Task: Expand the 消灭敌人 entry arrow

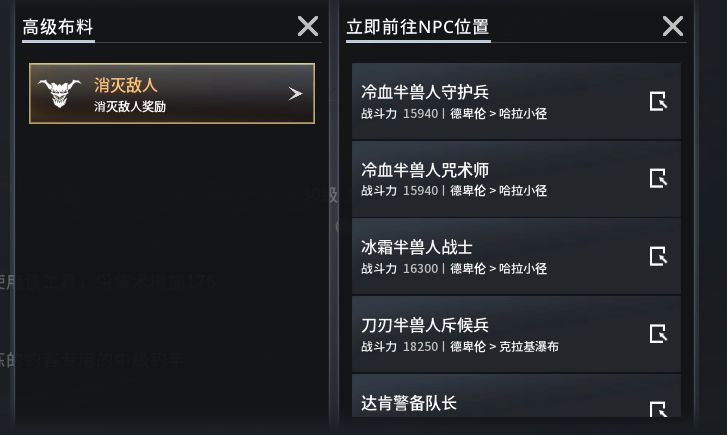Action: (294, 94)
